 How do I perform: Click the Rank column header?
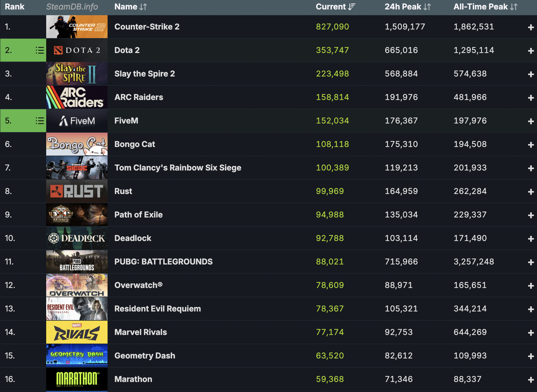pos(15,7)
